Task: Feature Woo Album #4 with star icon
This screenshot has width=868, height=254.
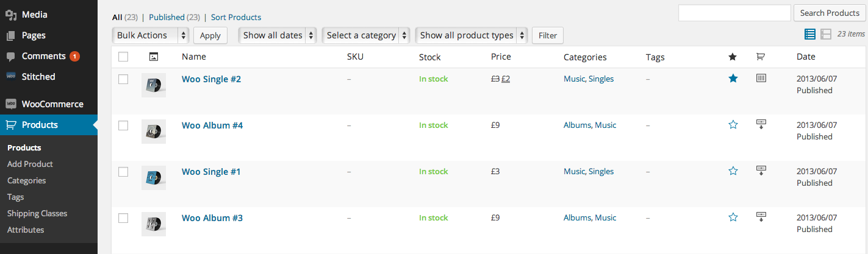Action: click(x=733, y=125)
